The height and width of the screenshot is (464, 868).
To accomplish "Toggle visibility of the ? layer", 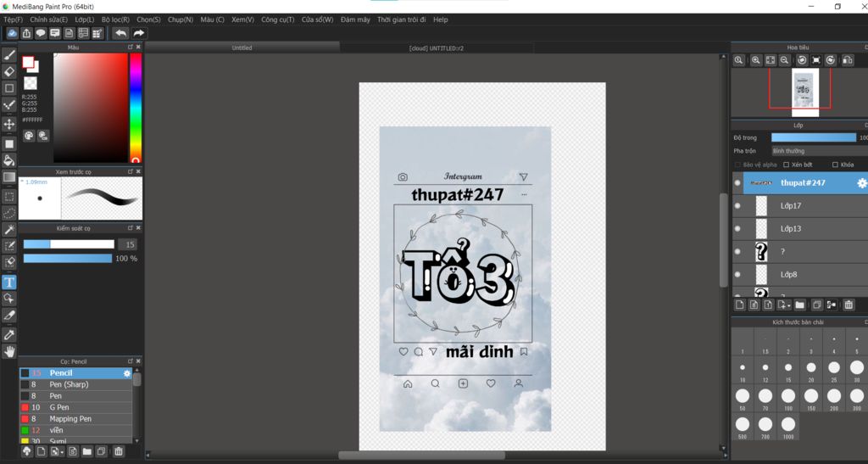I will click(737, 251).
